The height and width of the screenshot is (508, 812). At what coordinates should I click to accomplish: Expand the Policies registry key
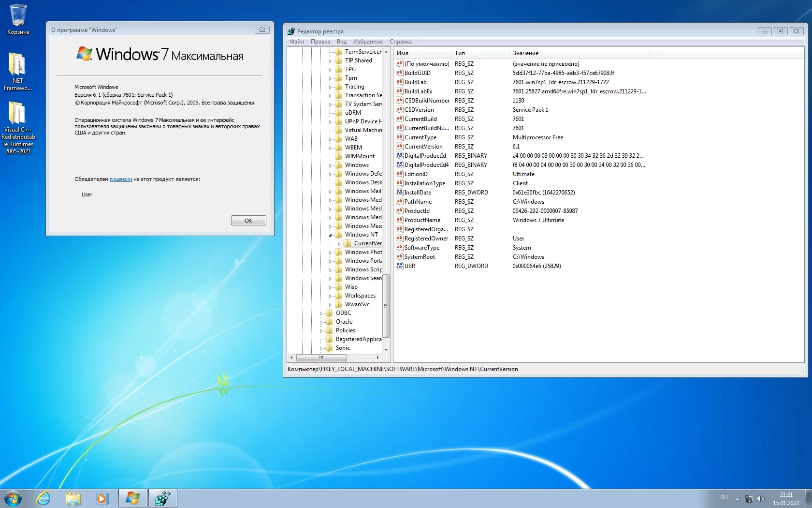(321, 331)
